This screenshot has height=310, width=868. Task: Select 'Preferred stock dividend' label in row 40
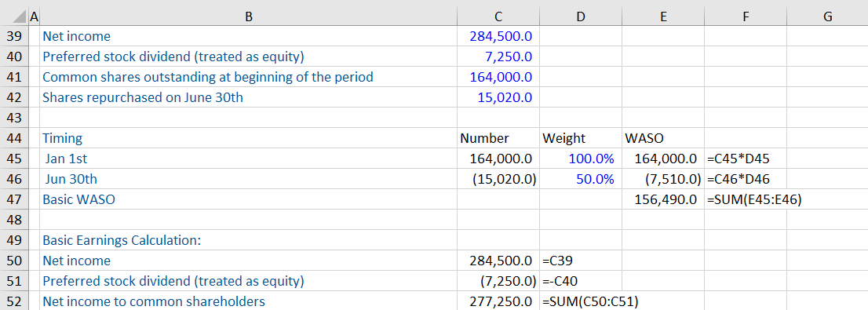[249, 57]
